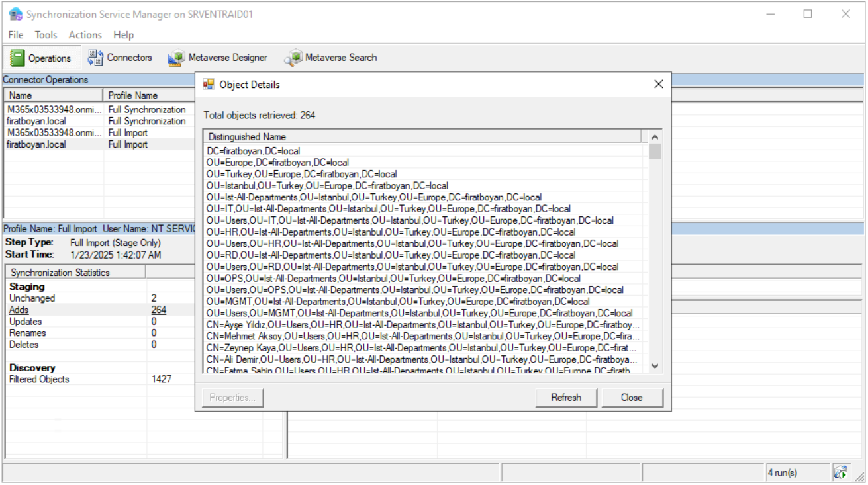This screenshot has height=485, width=868.
Task: Select firatboyan.local Full Import row
Action: tap(99, 144)
